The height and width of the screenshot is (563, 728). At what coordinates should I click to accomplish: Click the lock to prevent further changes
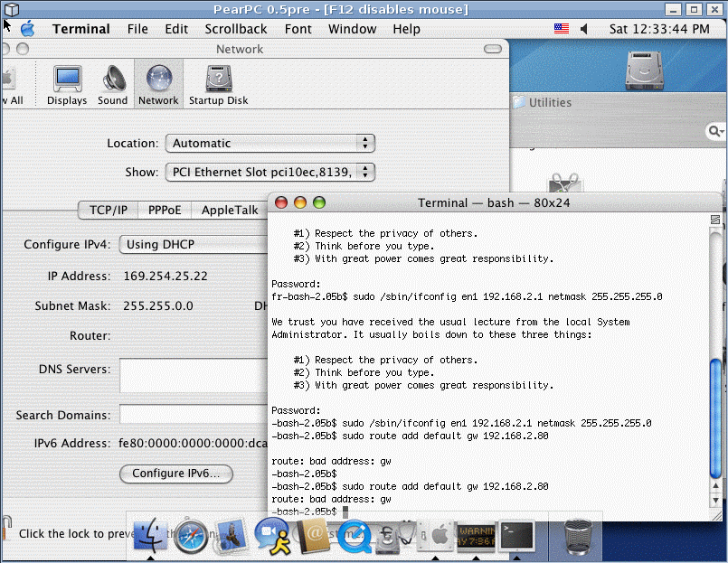click(x=5, y=527)
